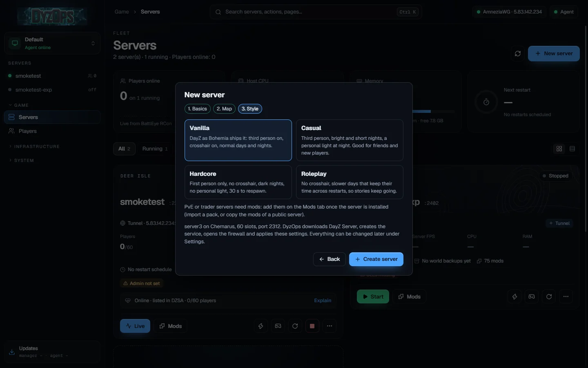Start the stopped server
Screen dimensions: 588x368
pos(373,296)
